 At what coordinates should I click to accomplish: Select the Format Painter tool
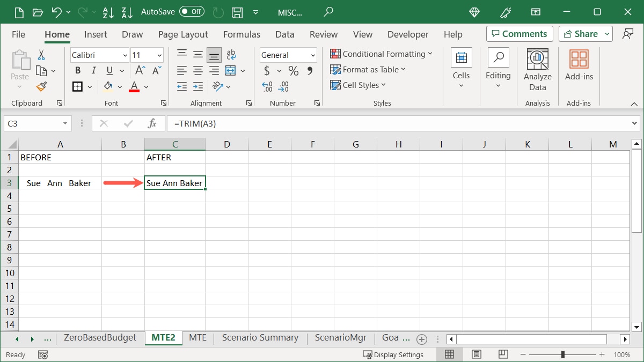click(41, 86)
